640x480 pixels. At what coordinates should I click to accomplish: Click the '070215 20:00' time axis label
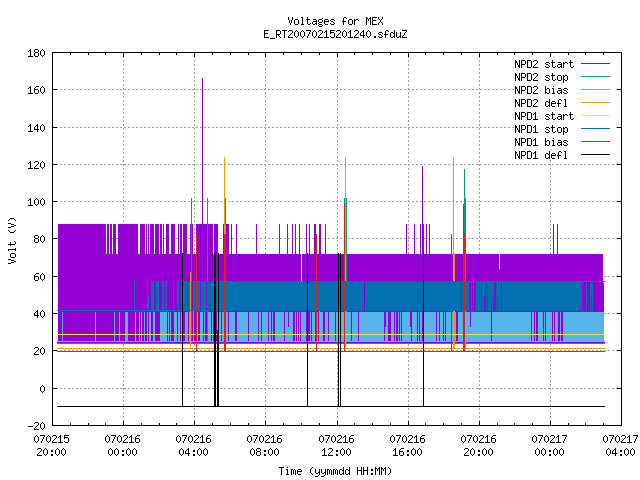(51, 446)
